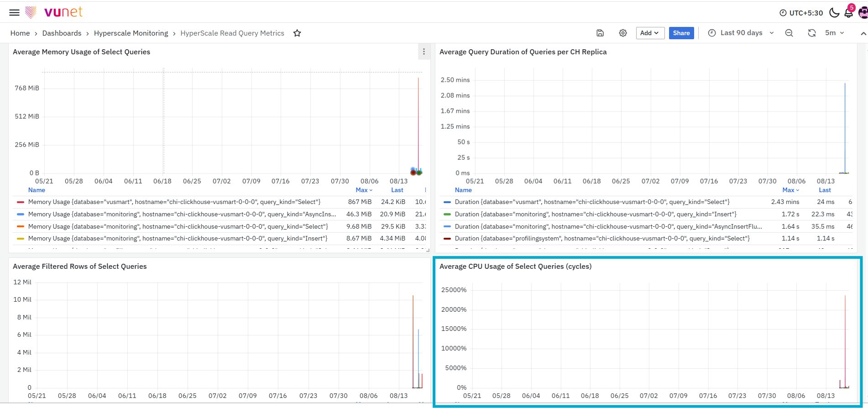The image size is (868, 408).
Task: Click red swatch of vusmart Memory Usage
Action: click(21, 202)
